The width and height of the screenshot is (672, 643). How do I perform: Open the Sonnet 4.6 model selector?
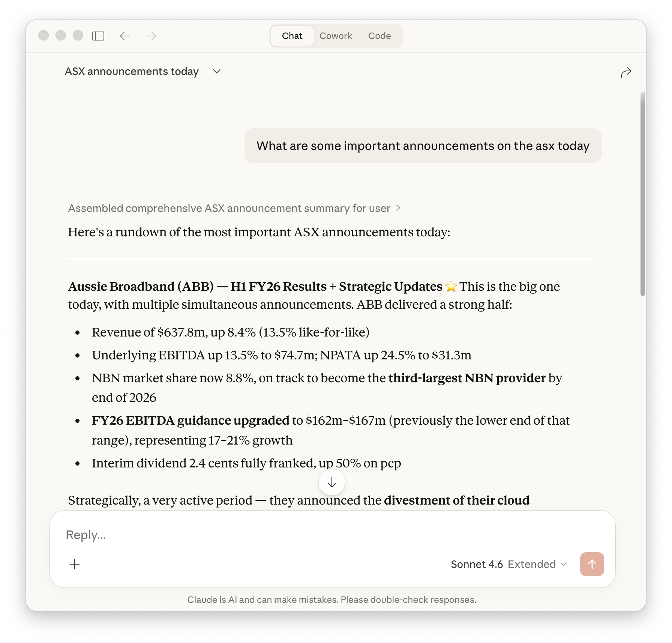(x=477, y=564)
